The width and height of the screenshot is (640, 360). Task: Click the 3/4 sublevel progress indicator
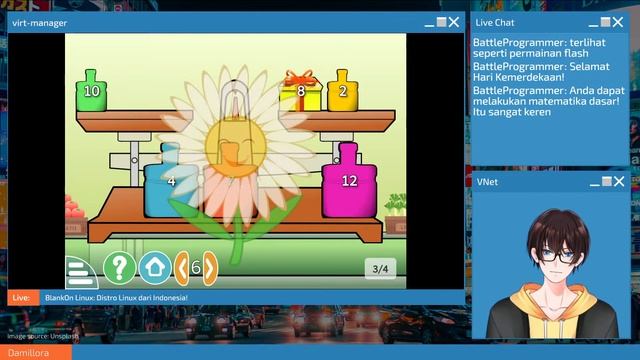tap(380, 269)
